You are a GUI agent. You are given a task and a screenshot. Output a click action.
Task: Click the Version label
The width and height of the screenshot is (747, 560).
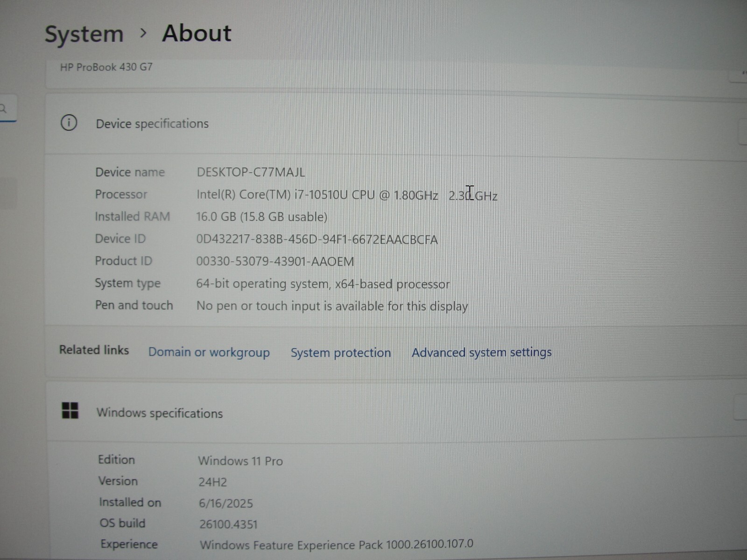click(x=118, y=481)
